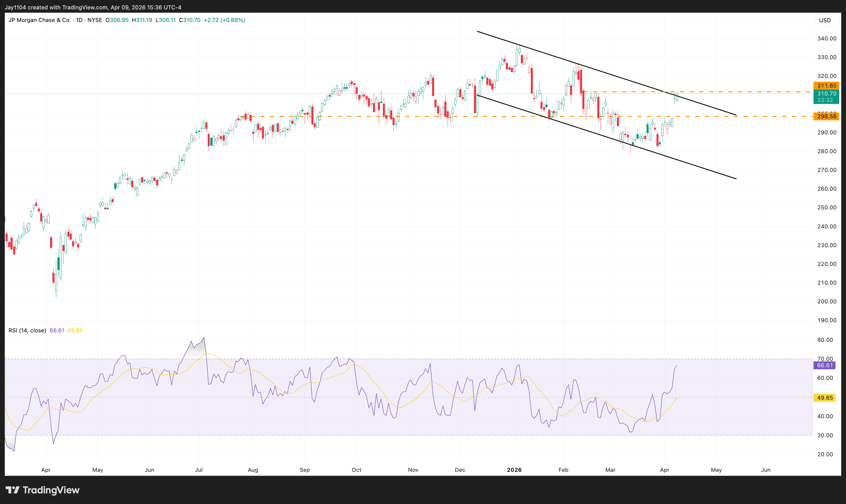Click the orange 311.65 price level label

click(827, 86)
